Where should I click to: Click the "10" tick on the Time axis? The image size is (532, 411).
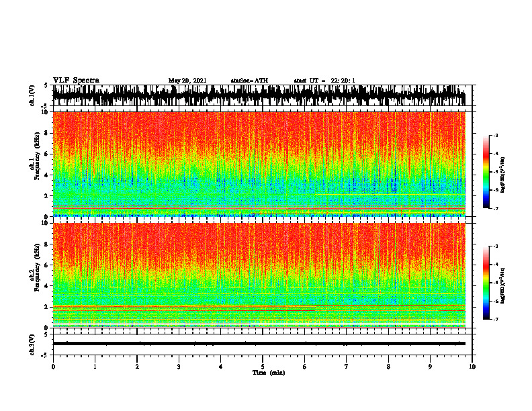click(472, 367)
